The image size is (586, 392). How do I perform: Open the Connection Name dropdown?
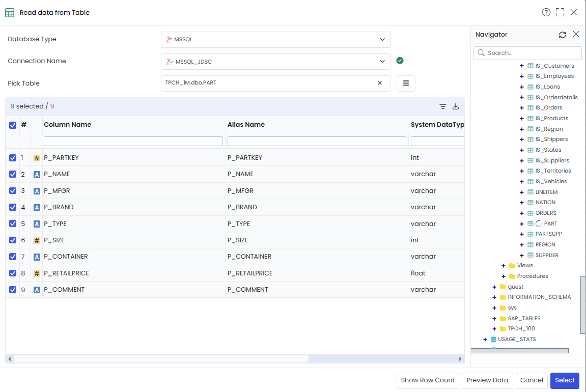point(276,62)
